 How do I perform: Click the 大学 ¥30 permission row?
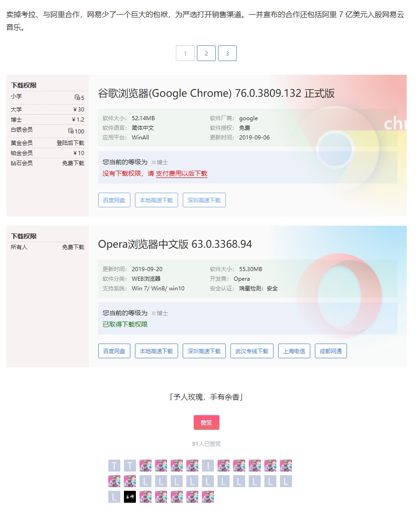48,110
